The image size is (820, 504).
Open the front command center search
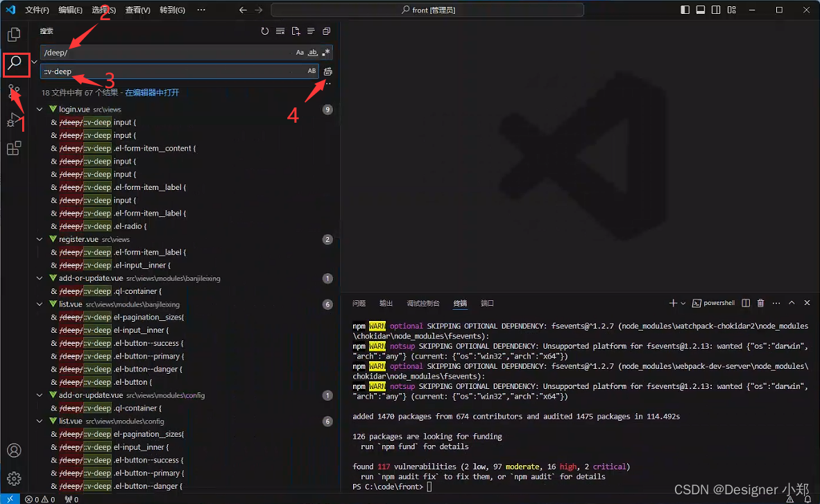point(427,10)
